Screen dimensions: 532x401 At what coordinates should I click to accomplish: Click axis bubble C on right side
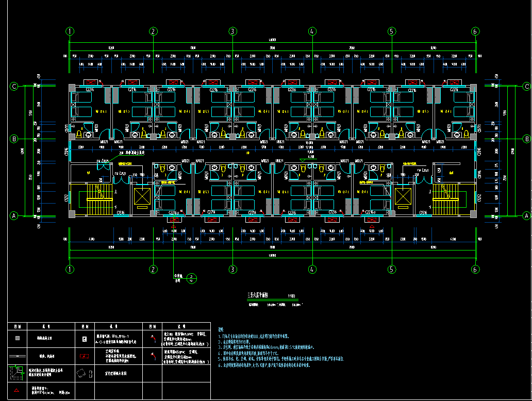coord(526,86)
